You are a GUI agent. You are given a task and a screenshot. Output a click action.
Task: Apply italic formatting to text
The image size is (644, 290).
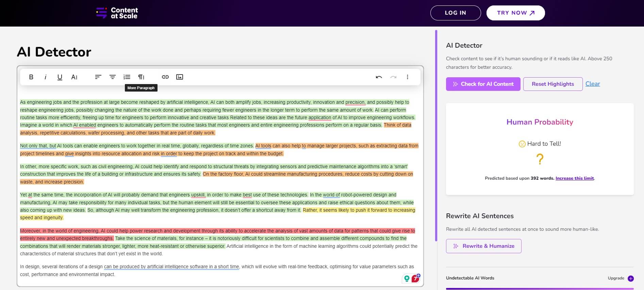45,77
